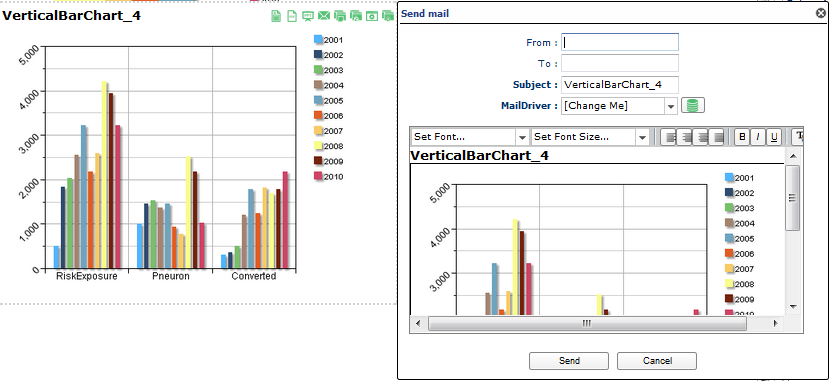The width and height of the screenshot is (829, 381).
Task: Click 2004 legend swatch in main chart
Action: pyautogui.click(x=318, y=85)
